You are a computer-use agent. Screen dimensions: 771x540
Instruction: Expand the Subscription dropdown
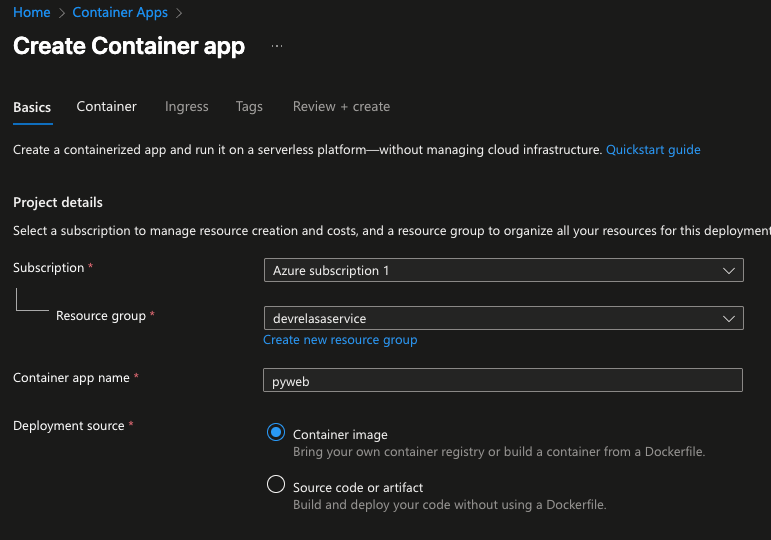click(503, 270)
